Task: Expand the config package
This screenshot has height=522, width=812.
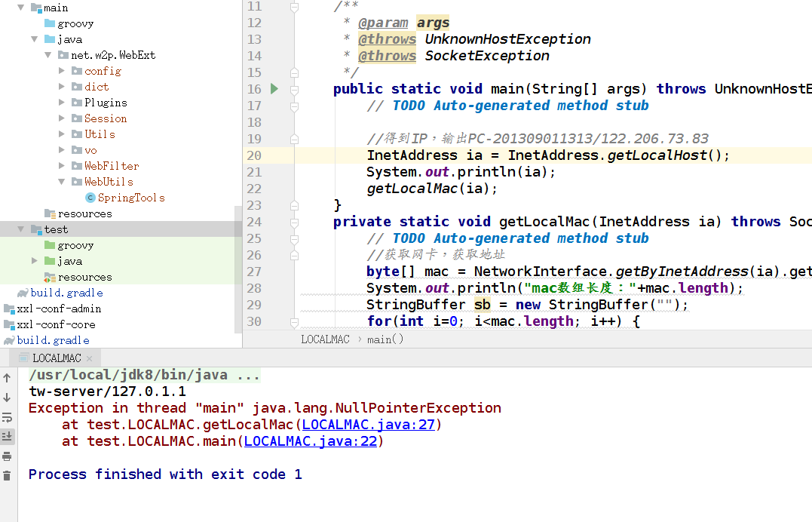Action: 62,70
